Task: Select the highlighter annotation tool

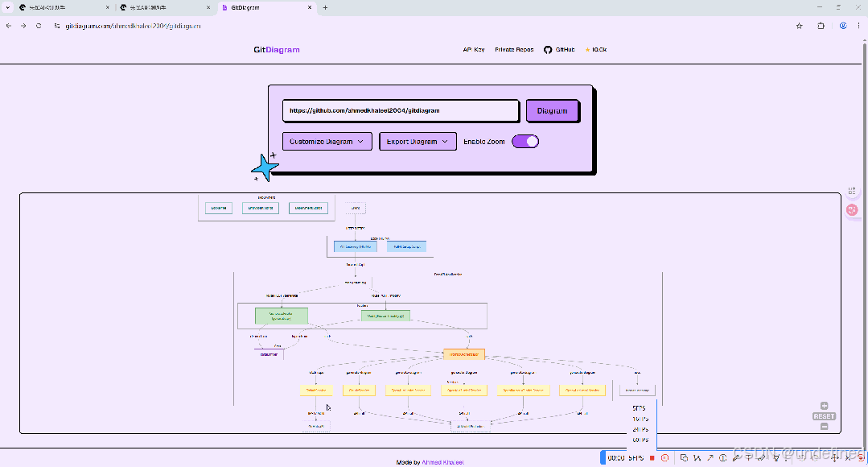Action: 763,458
